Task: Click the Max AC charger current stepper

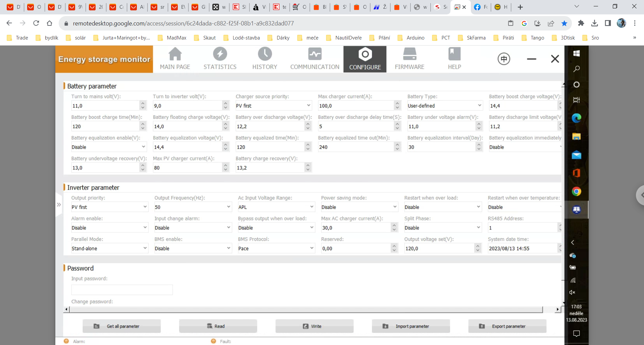Action: [394, 228]
